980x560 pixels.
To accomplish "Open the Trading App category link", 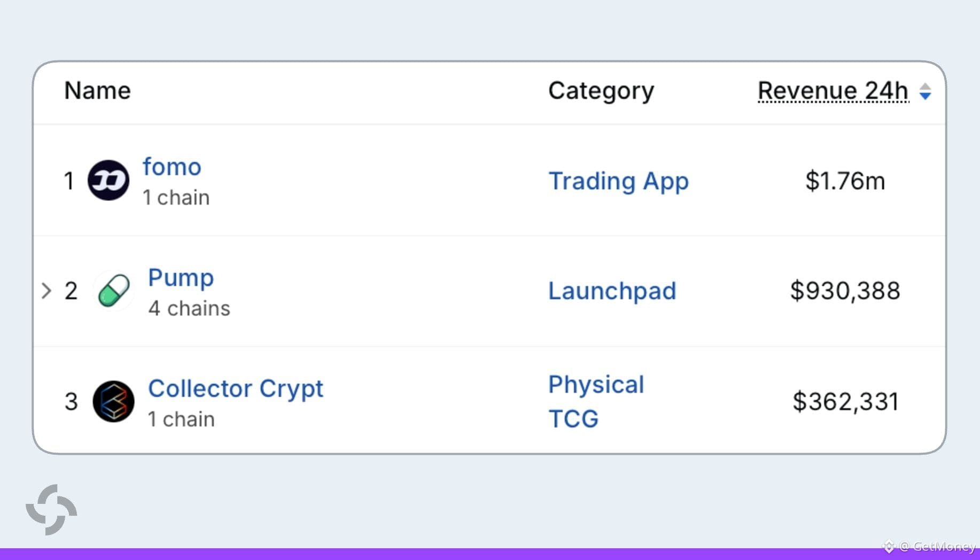I will coord(618,181).
